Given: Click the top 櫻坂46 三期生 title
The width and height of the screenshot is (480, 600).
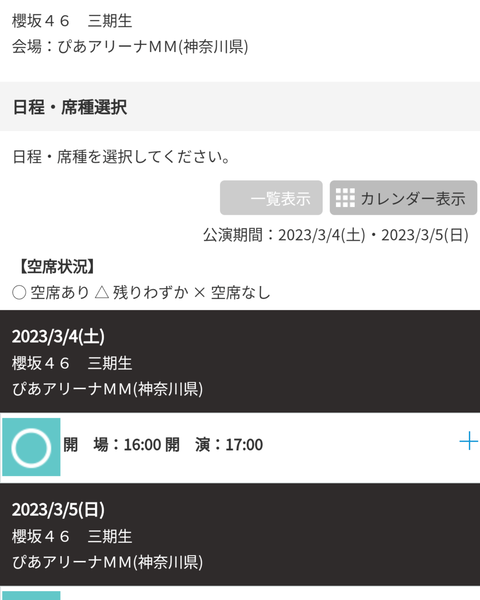Looking at the screenshot, I should click(x=72, y=21).
